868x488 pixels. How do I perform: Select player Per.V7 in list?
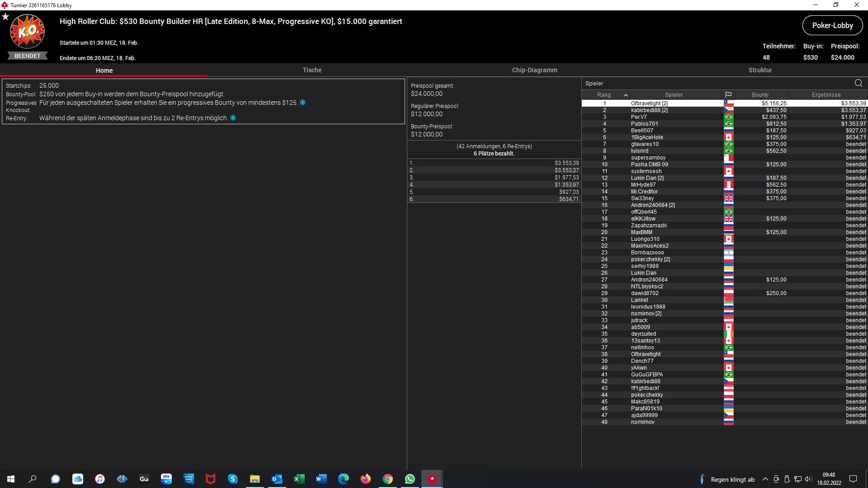pos(639,117)
